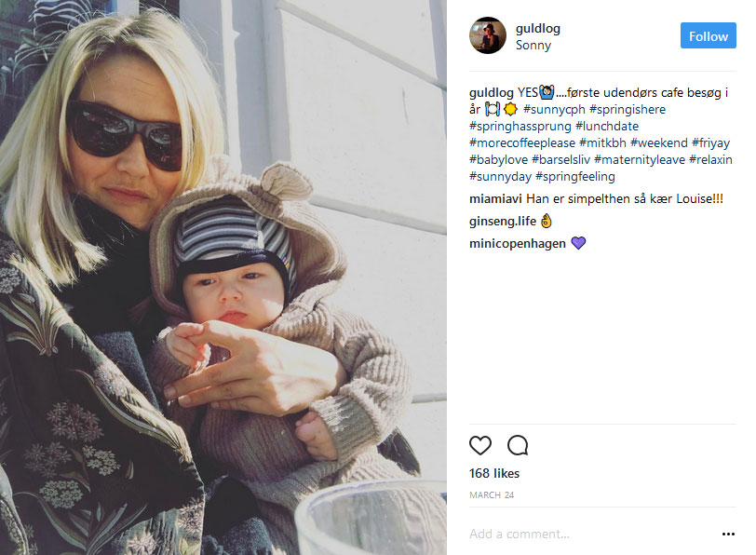Open the Sonny location link
The width and height of the screenshot is (756, 555).
[x=533, y=45]
